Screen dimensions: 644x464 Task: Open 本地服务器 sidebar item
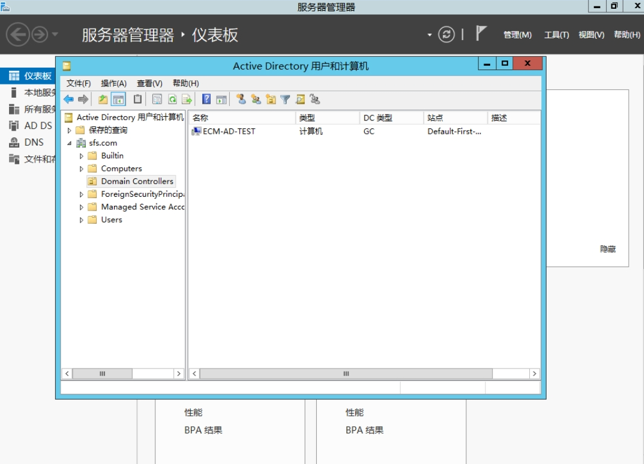[32, 93]
